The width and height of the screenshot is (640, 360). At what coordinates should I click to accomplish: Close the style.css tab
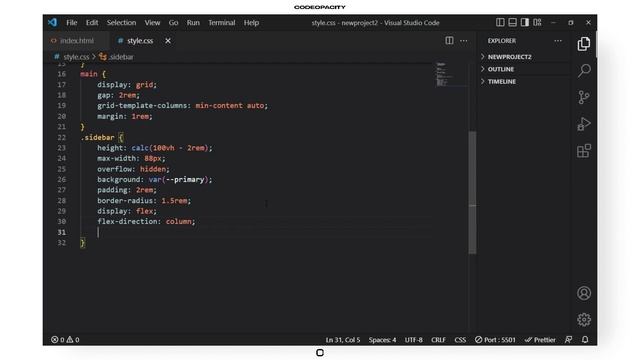(168, 40)
